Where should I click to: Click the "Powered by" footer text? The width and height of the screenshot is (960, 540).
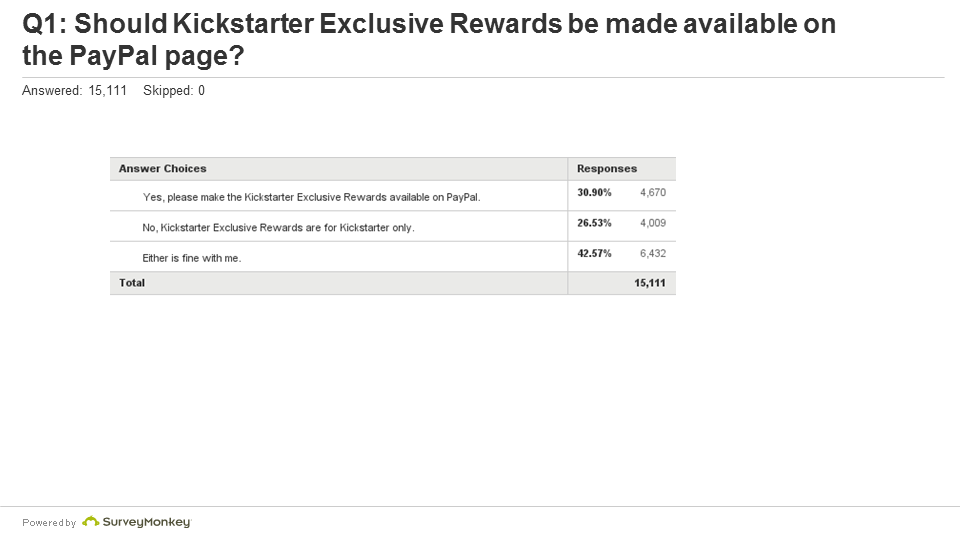tap(49, 522)
